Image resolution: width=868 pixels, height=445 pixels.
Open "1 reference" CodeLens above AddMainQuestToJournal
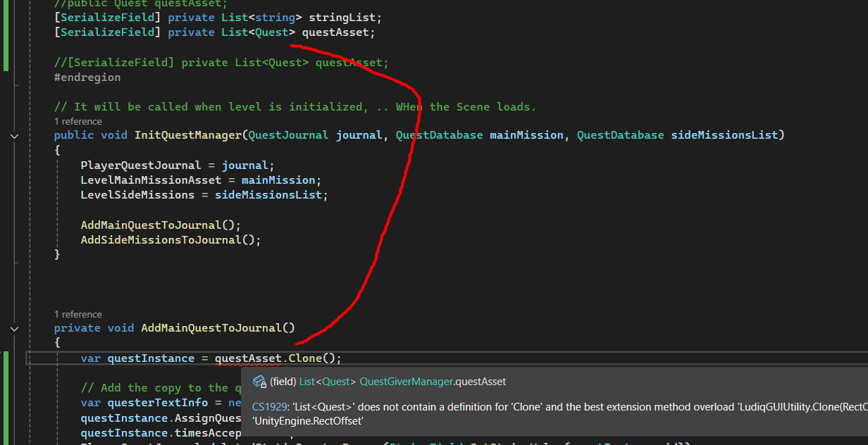(x=77, y=315)
